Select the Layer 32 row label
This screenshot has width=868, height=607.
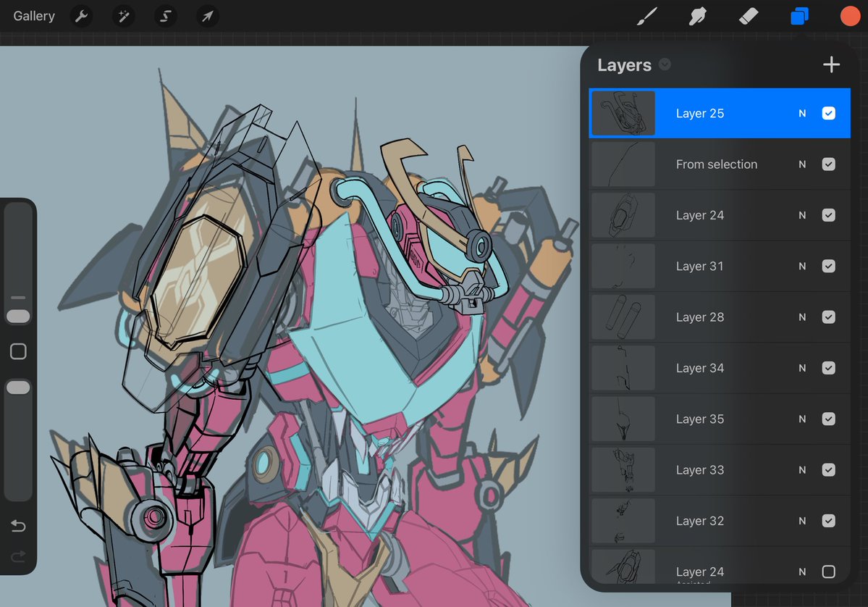[x=700, y=521]
